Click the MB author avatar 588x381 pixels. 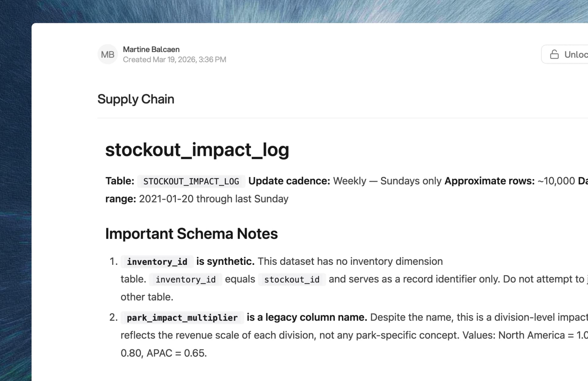(107, 55)
